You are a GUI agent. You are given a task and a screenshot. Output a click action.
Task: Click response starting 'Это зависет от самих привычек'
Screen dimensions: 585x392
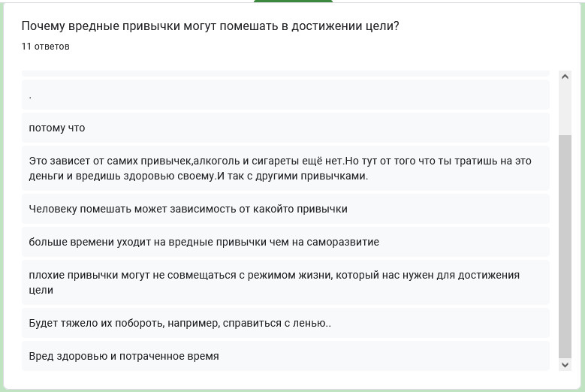[x=285, y=168]
